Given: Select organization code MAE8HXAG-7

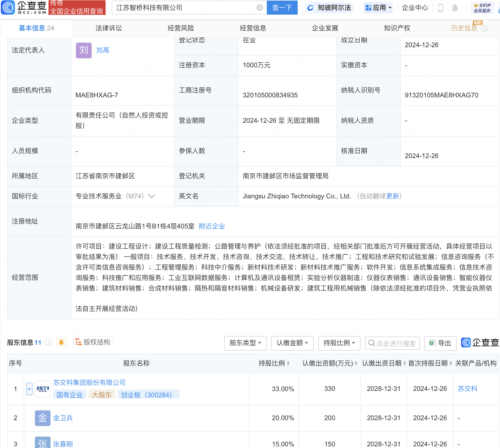Looking at the screenshot, I should (x=97, y=95).
